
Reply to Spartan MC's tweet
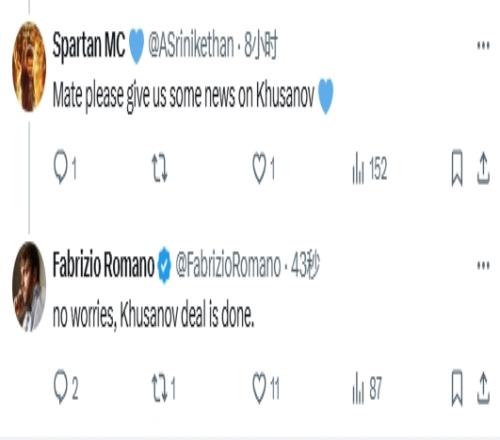click(65, 167)
